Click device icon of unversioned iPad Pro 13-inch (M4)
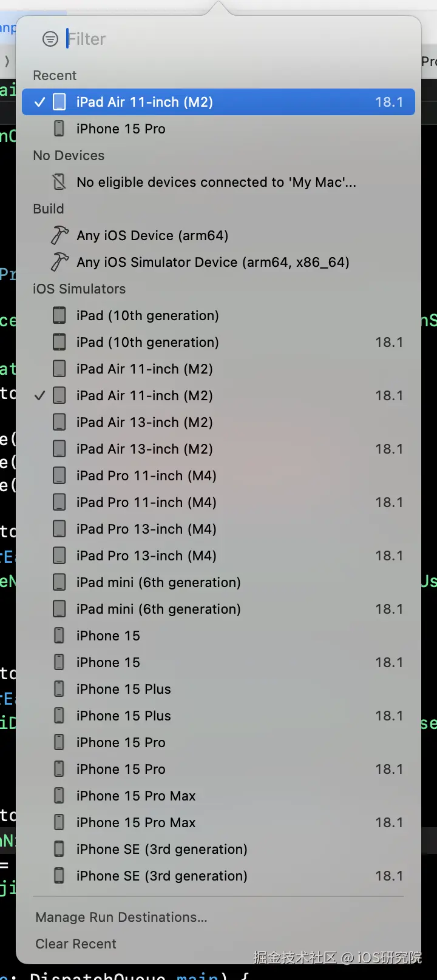This screenshot has height=980, width=437. coord(59,529)
